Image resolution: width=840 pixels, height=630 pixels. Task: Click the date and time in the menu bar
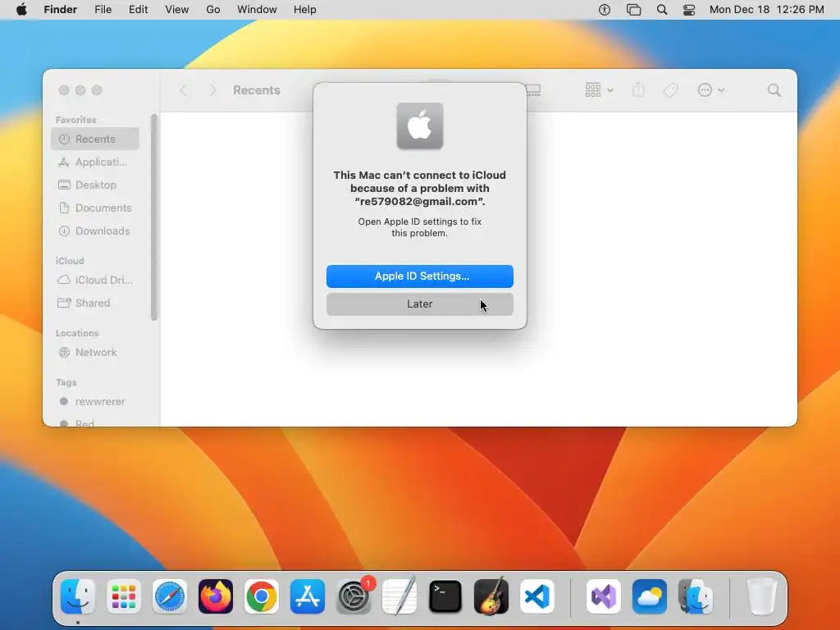click(767, 10)
